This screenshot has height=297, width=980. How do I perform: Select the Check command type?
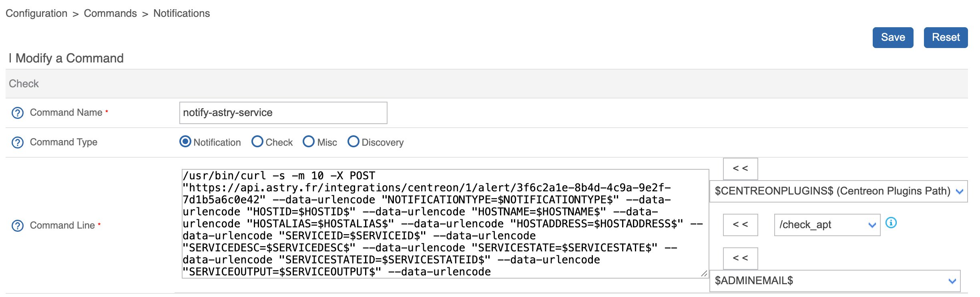pos(257,142)
